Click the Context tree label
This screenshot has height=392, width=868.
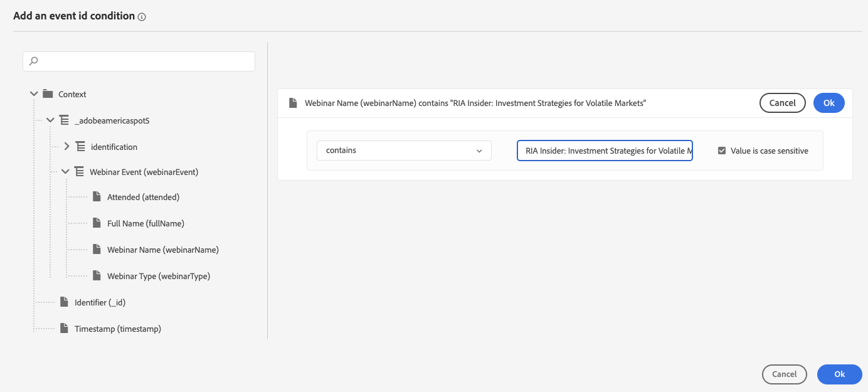[x=72, y=94]
